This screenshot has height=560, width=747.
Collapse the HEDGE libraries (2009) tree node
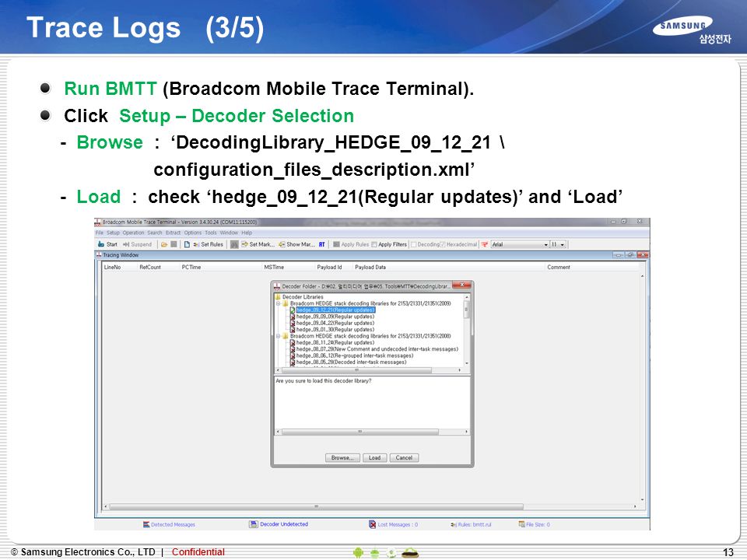[279, 303]
